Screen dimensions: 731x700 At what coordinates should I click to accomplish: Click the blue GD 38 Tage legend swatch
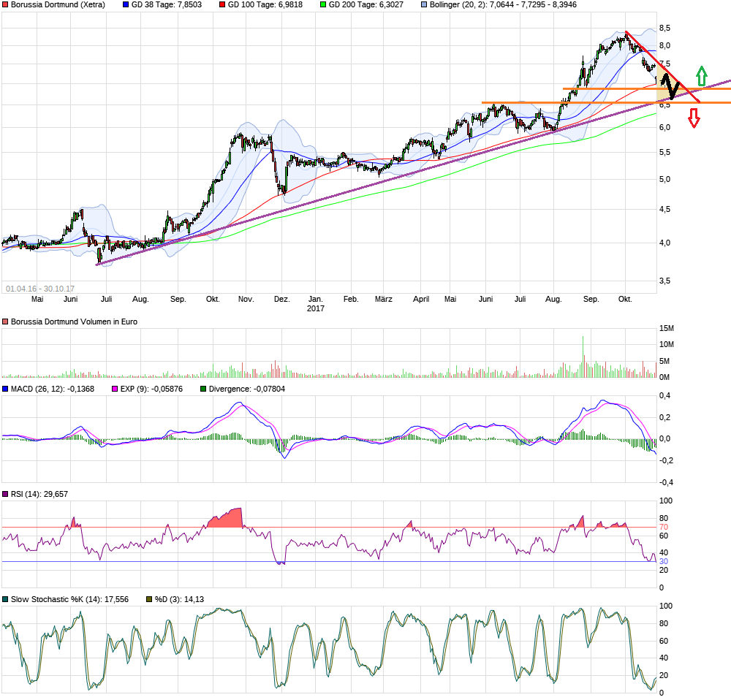click(126, 4)
